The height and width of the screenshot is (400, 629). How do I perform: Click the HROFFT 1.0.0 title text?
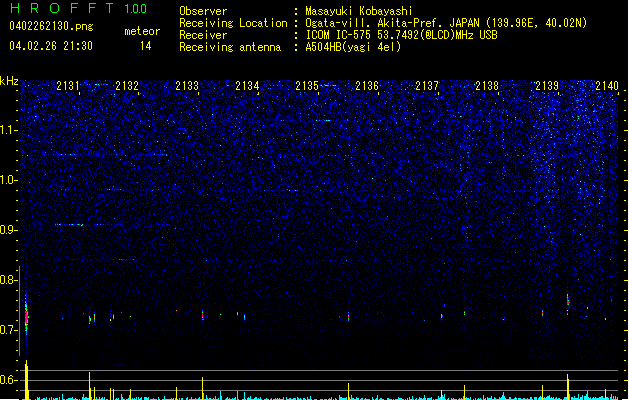point(79,8)
